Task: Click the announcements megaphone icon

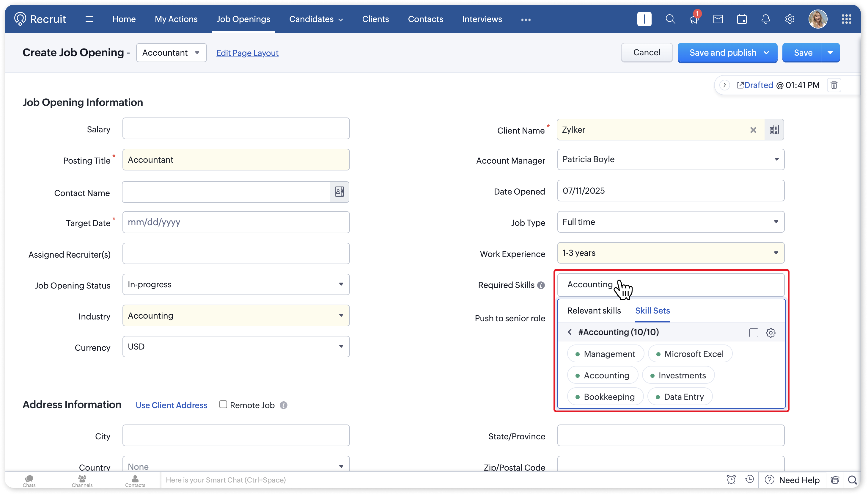Action: click(x=694, y=19)
